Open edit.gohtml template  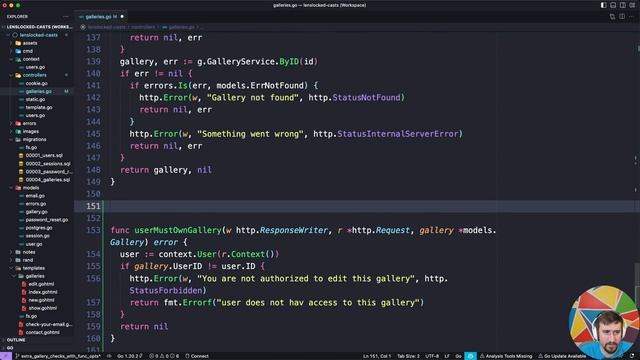pos(41,284)
